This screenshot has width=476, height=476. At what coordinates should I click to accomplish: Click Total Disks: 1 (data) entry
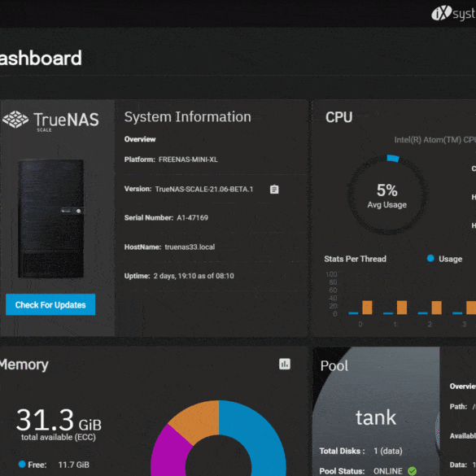tap(361, 451)
